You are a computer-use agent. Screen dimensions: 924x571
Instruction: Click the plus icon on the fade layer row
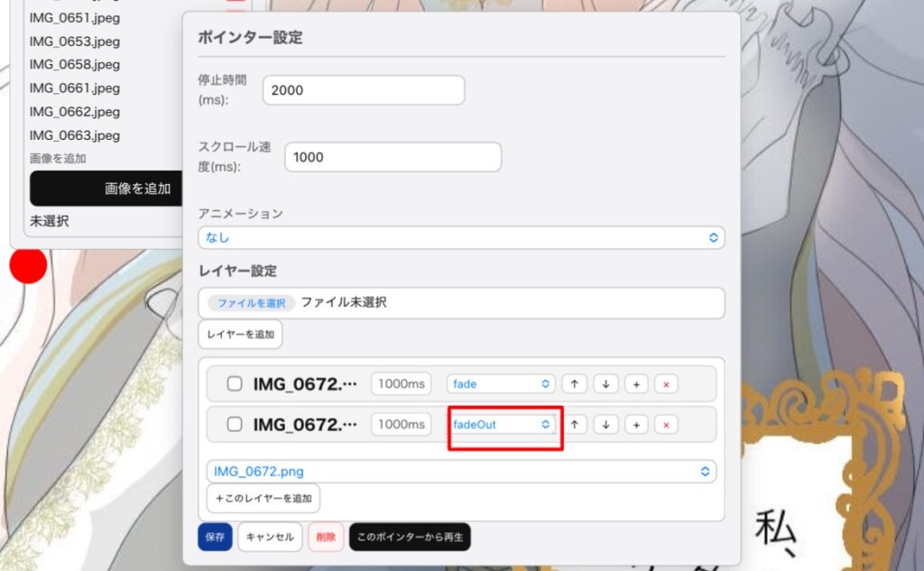point(636,384)
